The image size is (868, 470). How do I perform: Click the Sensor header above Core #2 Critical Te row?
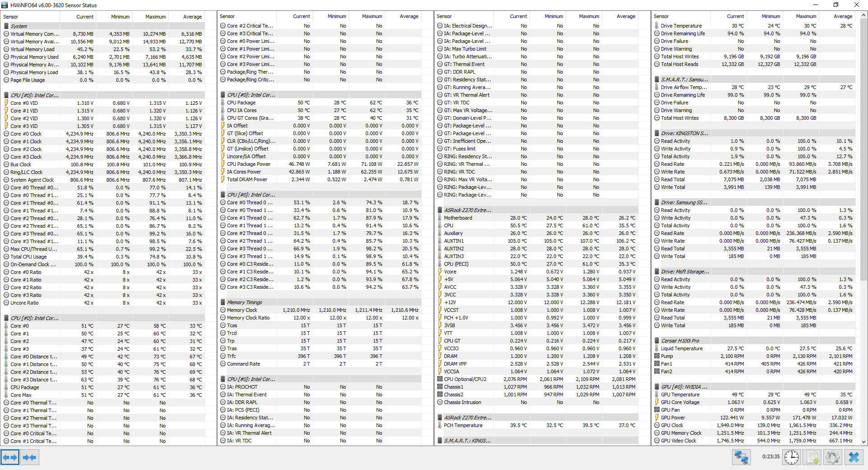point(227,16)
